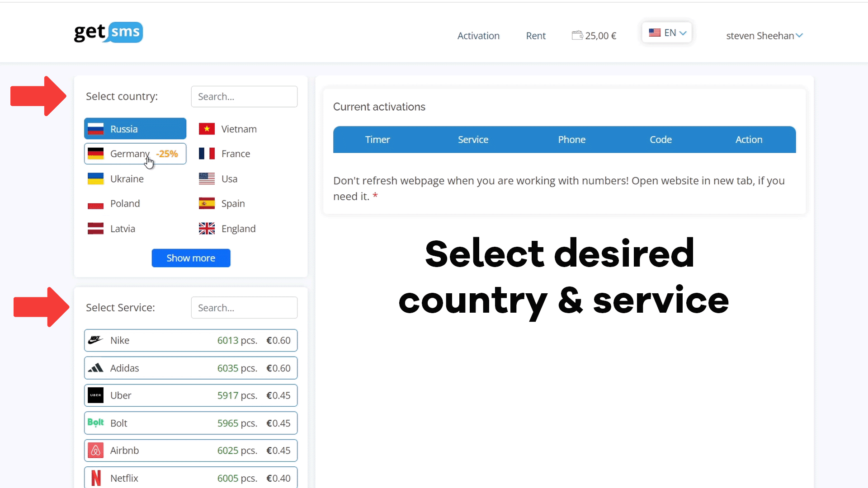Click the Usa flag icon
868x488 pixels.
[x=207, y=178]
